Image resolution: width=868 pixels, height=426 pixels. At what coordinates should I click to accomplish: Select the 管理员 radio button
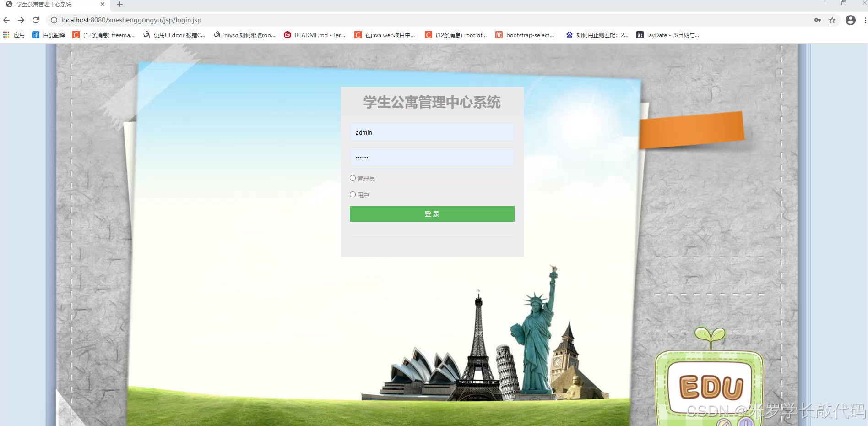[x=353, y=178]
